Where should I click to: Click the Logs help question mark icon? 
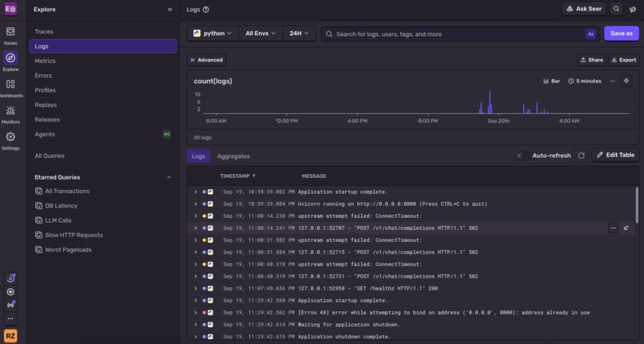[x=206, y=10]
